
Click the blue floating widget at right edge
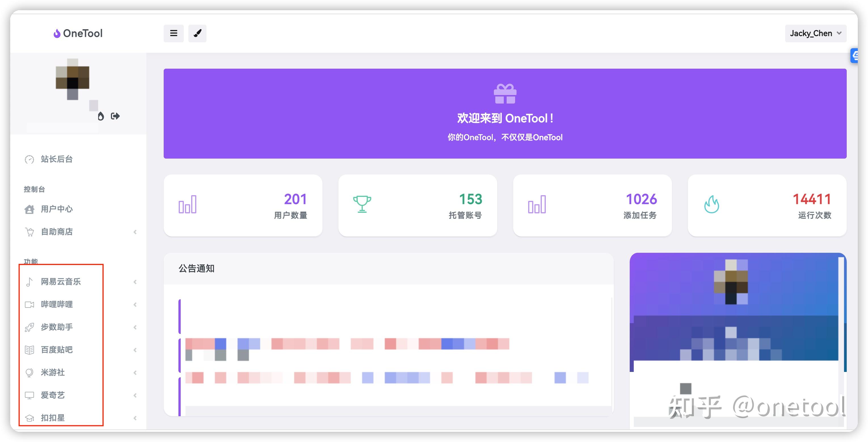point(854,56)
